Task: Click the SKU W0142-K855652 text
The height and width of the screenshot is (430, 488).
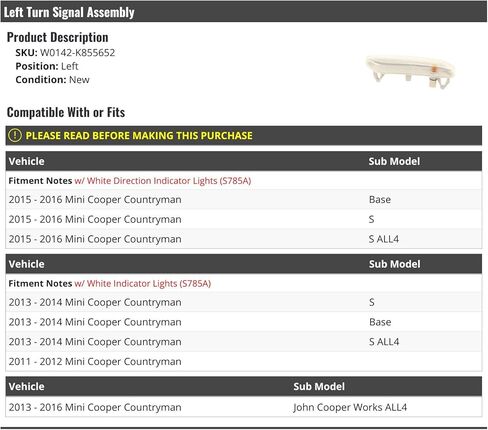Action: tap(65, 53)
